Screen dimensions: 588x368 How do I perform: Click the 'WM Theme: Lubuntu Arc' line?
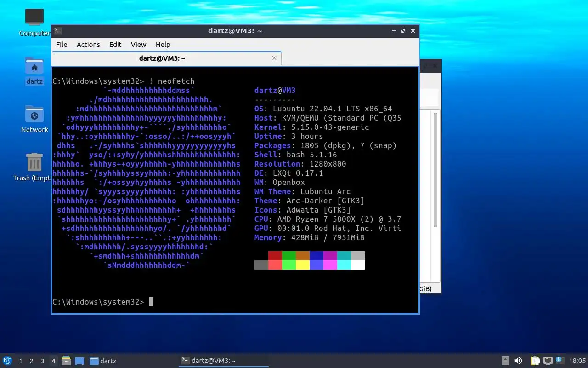pyautogui.click(x=303, y=191)
